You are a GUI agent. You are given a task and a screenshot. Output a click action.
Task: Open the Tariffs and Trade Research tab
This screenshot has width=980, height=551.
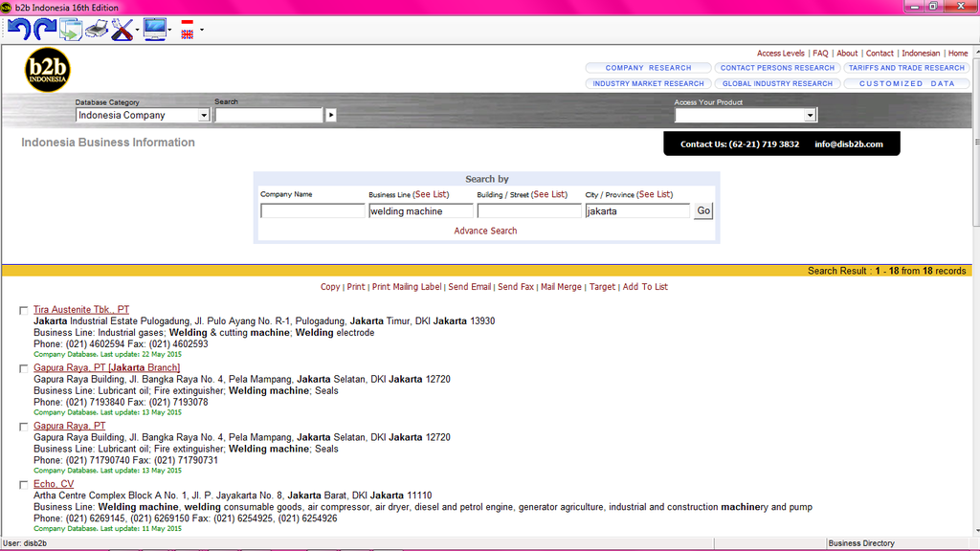[906, 68]
